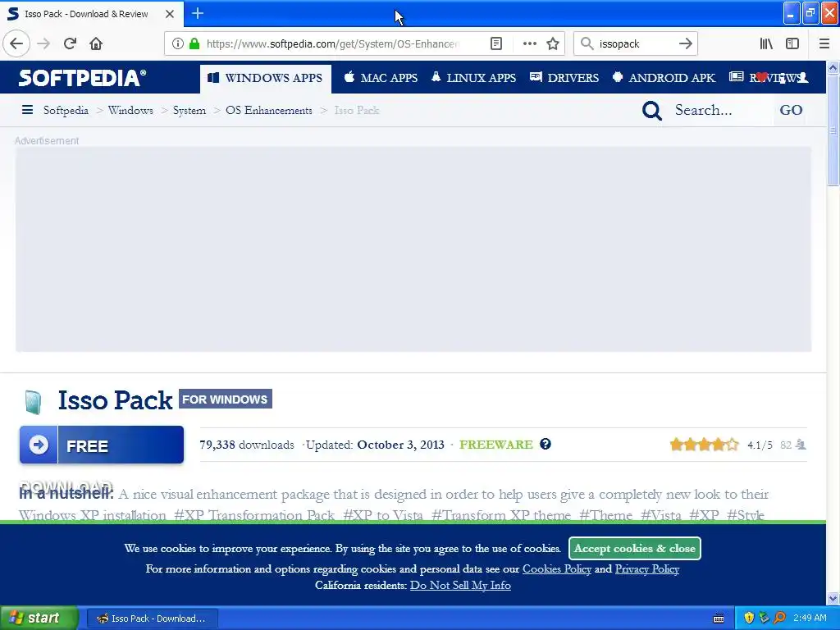Open the Reviews section
This screenshot has width=840, height=630.
[766, 78]
